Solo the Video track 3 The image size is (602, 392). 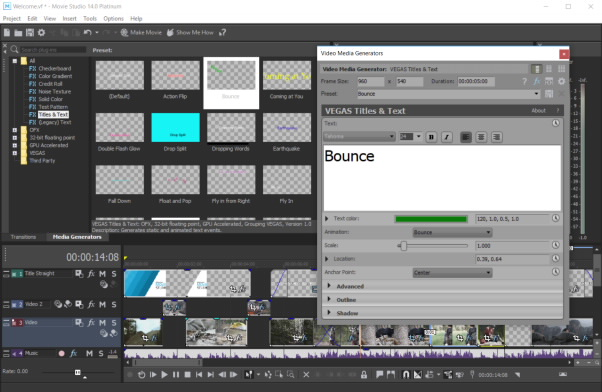click(x=114, y=323)
